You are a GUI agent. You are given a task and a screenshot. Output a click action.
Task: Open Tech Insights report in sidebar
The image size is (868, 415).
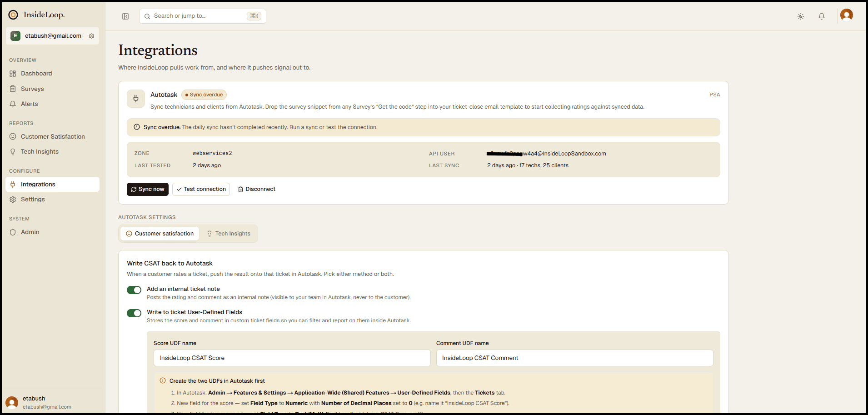[52, 152]
